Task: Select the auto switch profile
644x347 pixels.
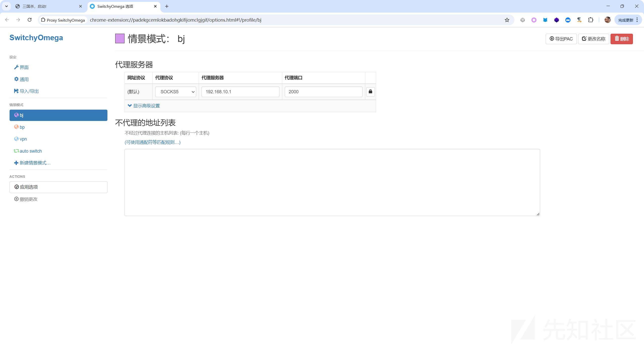Action: click(x=58, y=151)
